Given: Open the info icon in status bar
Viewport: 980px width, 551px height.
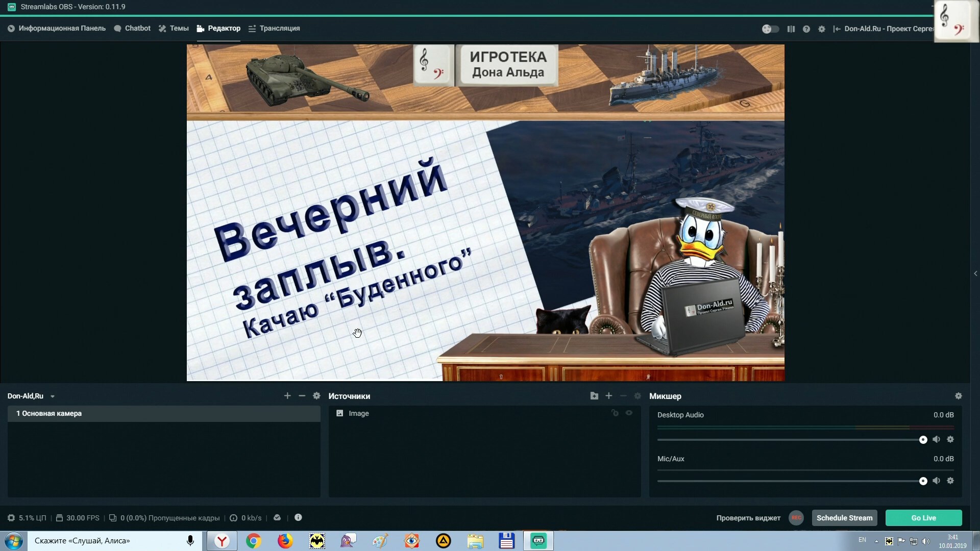Looking at the screenshot, I should [x=298, y=517].
